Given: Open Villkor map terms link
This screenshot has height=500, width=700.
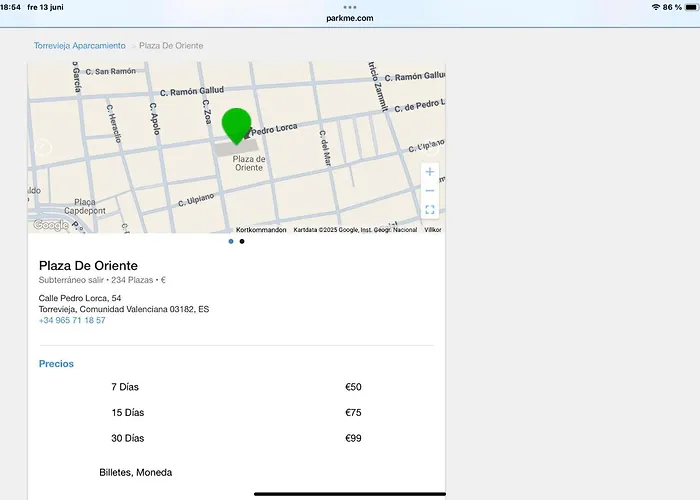Looking at the screenshot, I should click(433, 229).
